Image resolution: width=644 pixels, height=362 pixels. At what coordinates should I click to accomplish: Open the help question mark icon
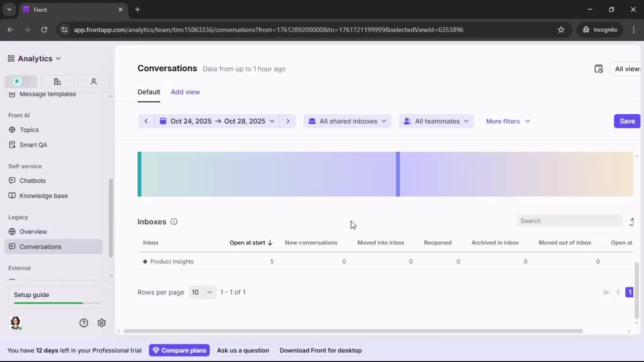[x=84, y=323]
